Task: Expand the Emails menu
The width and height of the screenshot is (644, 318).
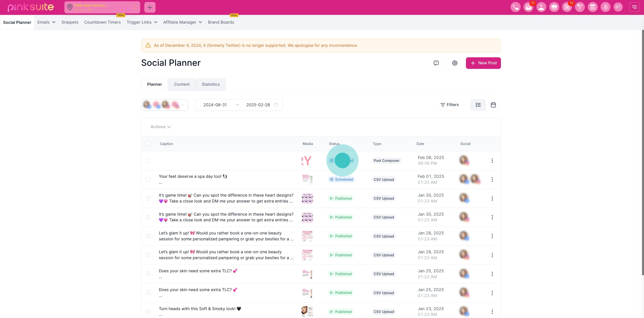Action: (x=46, y=22)
